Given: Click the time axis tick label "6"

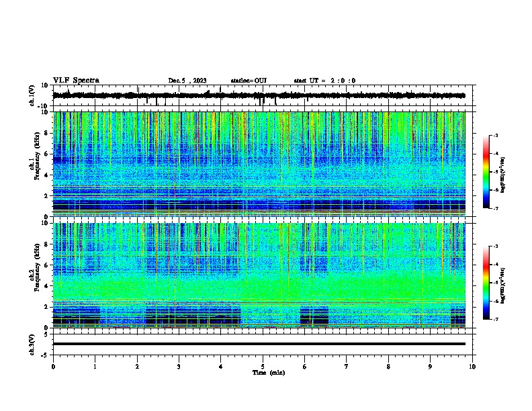Looking at the screenshot, I should pos(304,367).
